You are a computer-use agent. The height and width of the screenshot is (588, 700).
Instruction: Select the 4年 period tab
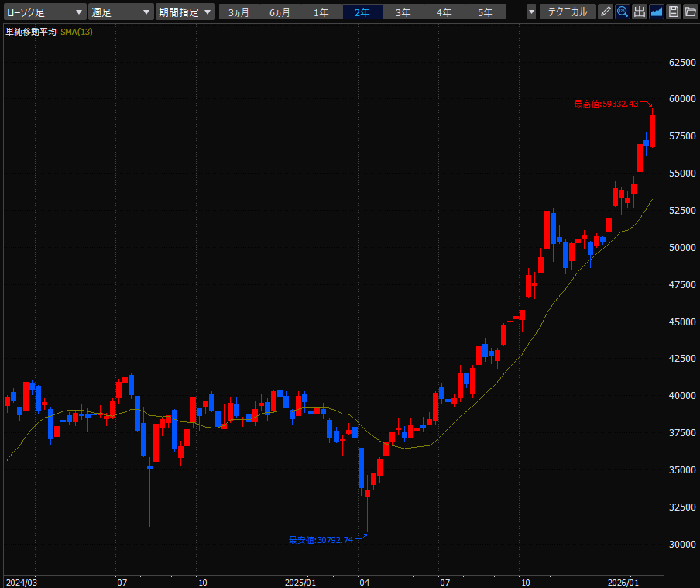coord(444,12)
